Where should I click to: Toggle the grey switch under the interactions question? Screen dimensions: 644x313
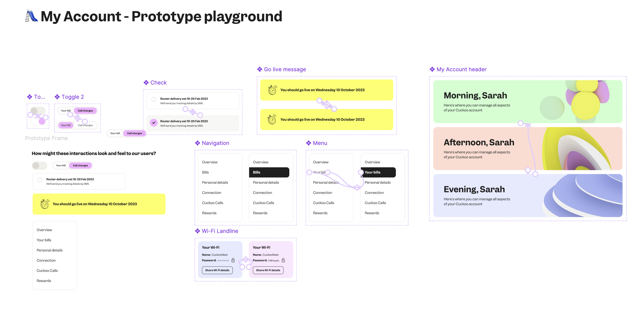point(39,165)
